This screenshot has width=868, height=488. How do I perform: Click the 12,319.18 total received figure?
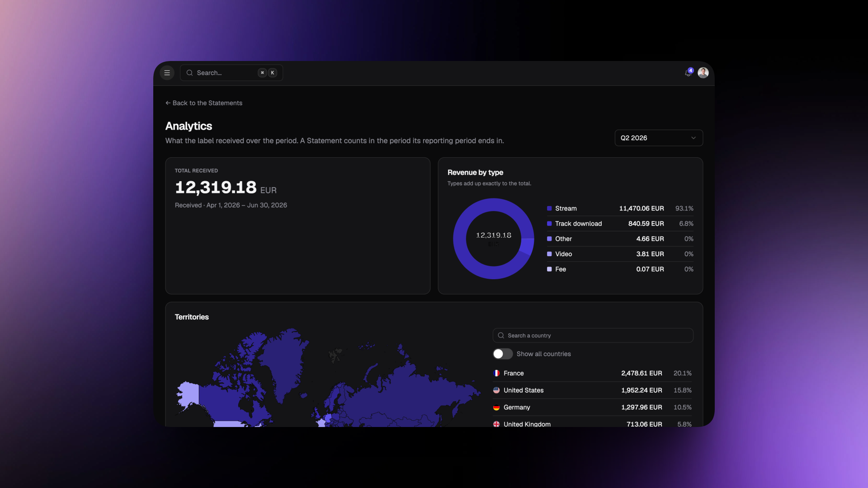point(216,187)
